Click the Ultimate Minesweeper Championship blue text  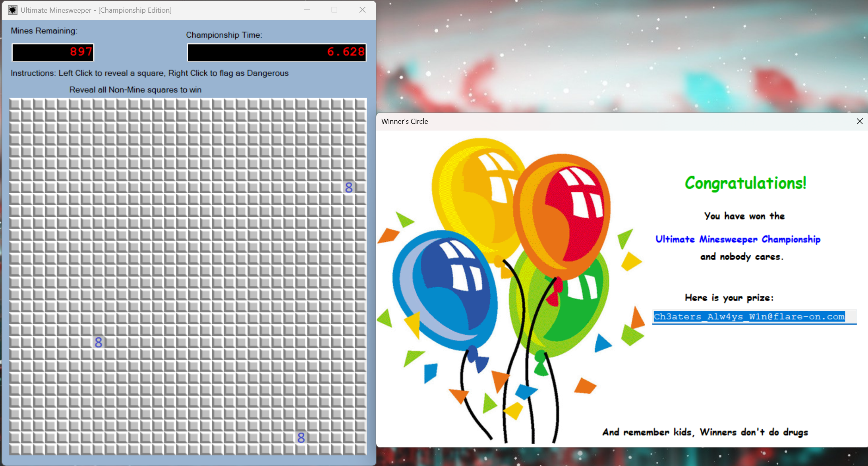pos(738,239)
